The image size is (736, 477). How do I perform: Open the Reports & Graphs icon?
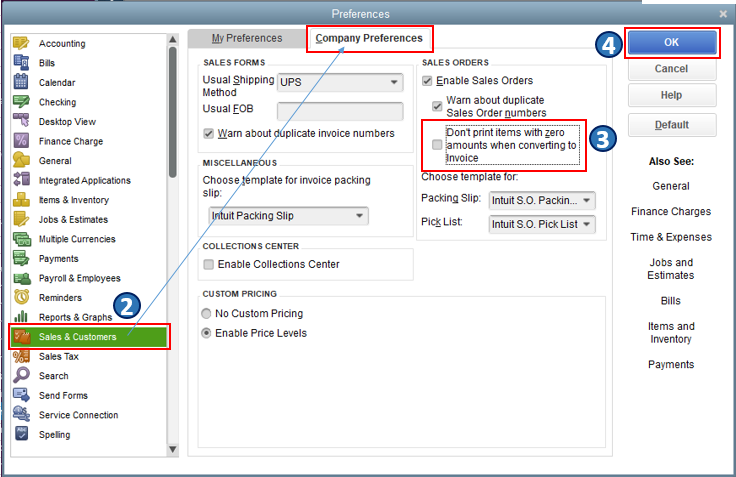pos(21,316)
